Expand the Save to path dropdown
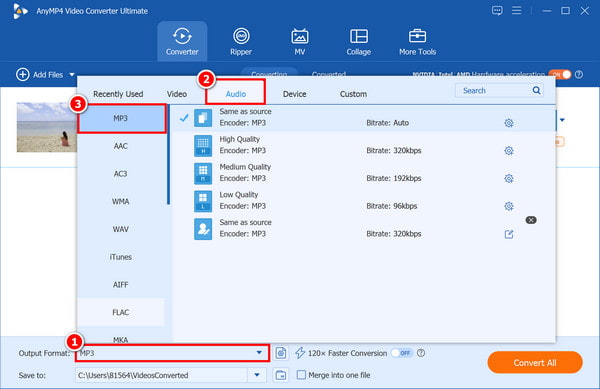 [x=257, y=375]
